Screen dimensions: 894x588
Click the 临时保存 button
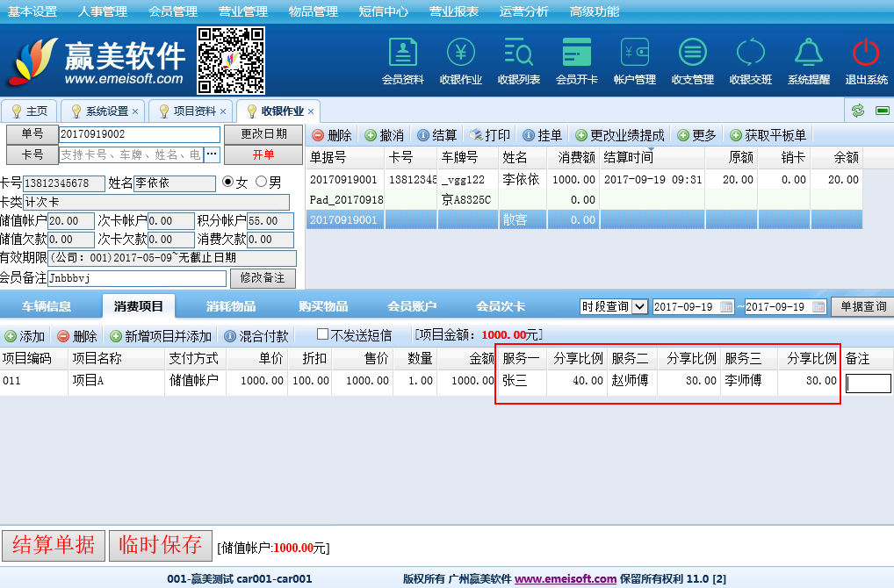[x=161, y=545]
